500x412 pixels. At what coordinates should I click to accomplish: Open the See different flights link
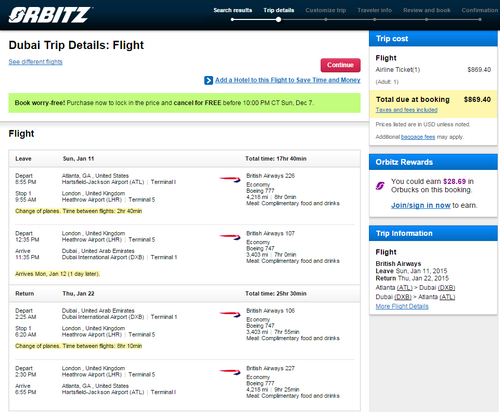(x=35, y=62)
